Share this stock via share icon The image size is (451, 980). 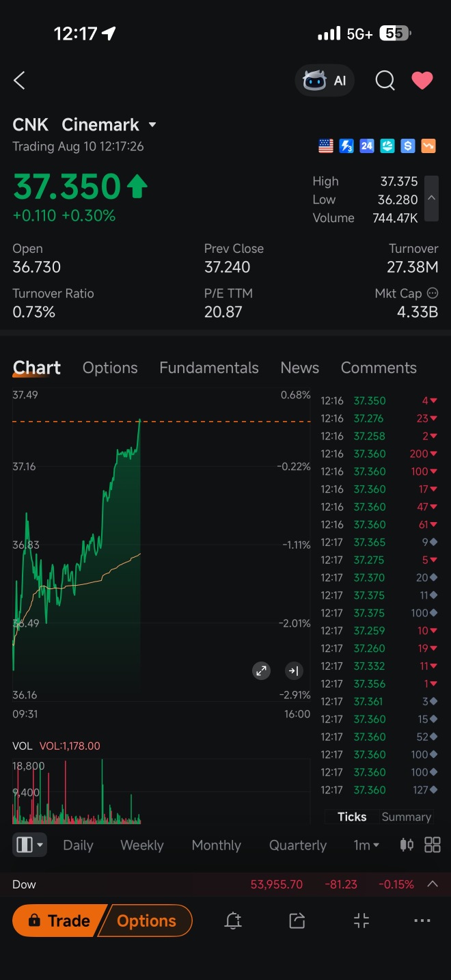coord(297,921)
